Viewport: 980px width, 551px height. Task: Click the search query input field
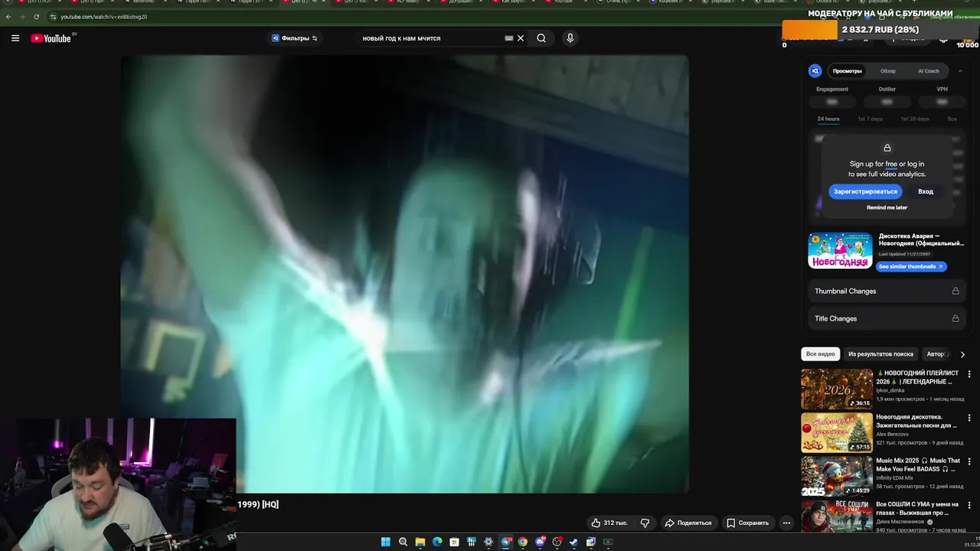tap(430, 38)
